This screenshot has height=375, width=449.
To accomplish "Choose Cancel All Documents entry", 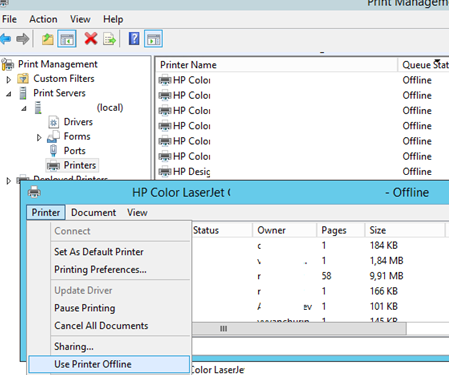I will tap(101, 326).
